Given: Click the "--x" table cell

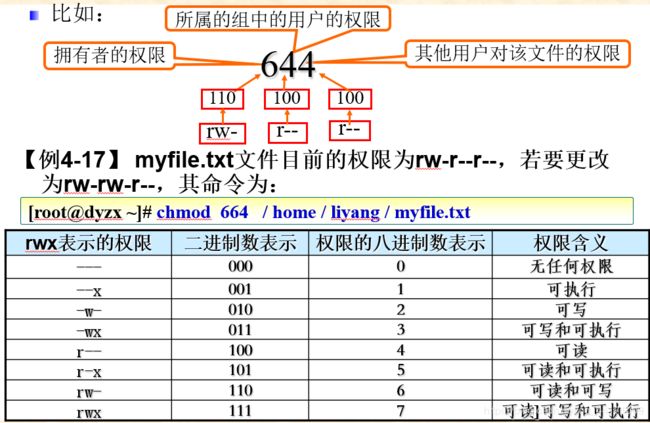Looking at the screenshot, I should point(89,290).
